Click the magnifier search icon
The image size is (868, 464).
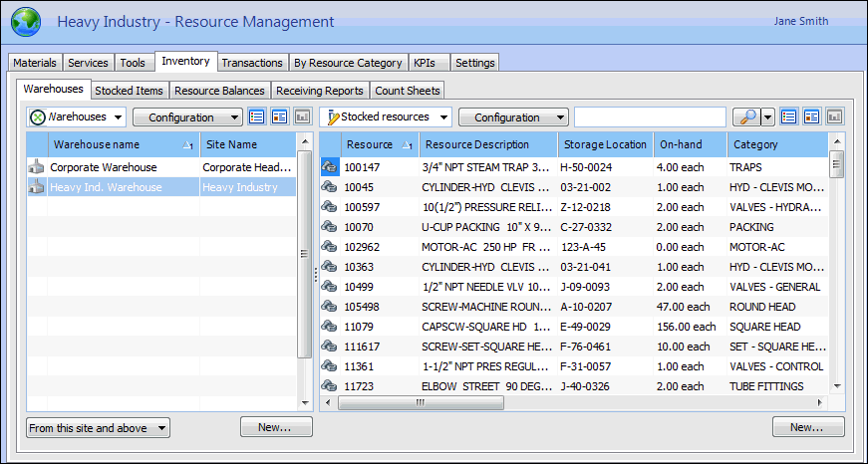745,117
